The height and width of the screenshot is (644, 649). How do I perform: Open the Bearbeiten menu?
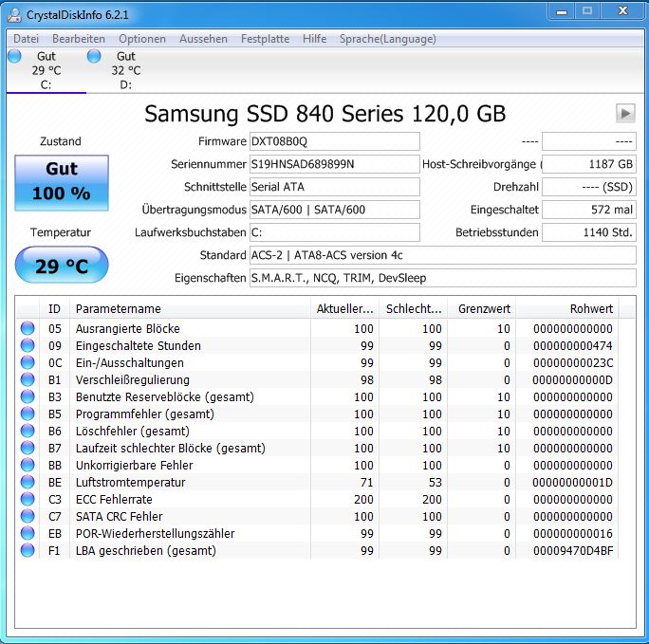(x=79, y=39)
